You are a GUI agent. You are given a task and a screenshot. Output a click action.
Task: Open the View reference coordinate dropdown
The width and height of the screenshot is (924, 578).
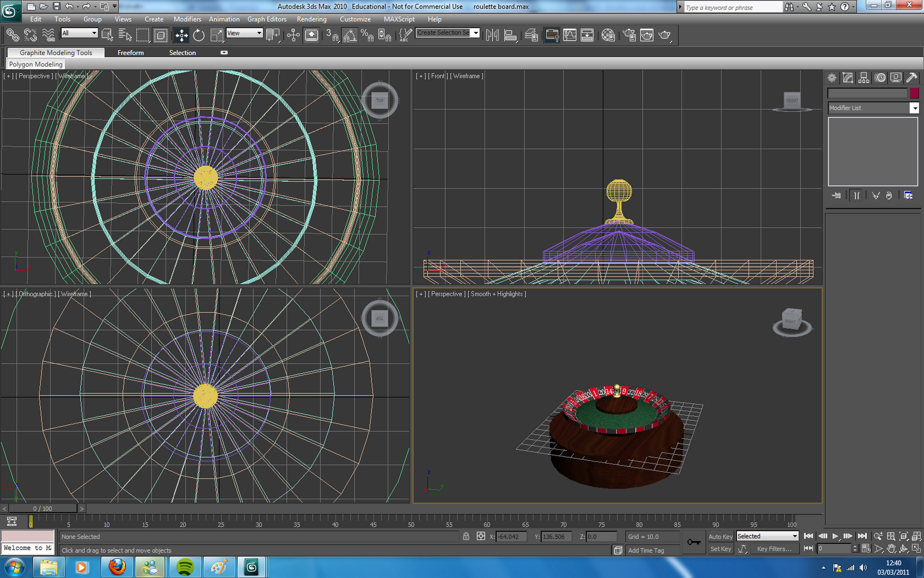tap(245, 33)
